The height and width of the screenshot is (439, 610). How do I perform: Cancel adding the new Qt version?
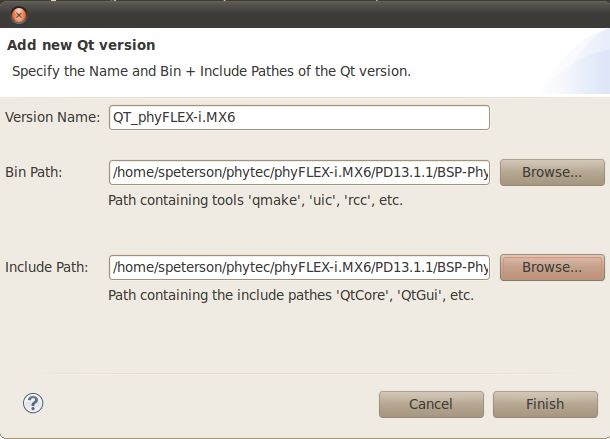[431, 404]
